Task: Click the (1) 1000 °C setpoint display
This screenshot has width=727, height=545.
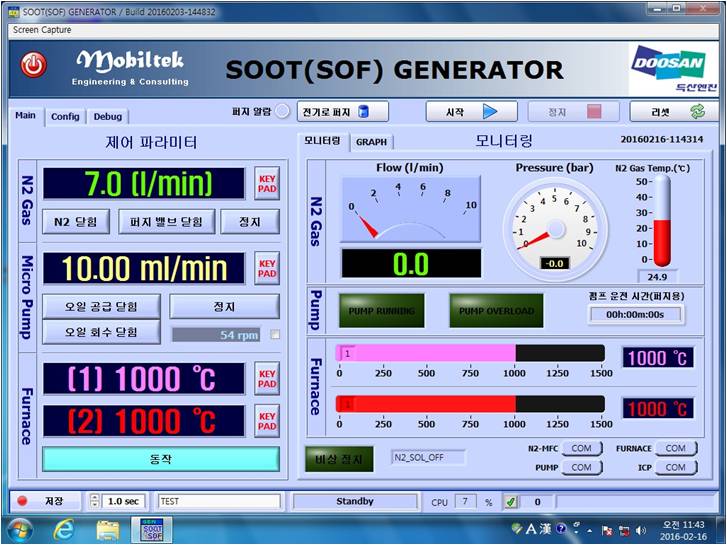Action: point(144,378)
